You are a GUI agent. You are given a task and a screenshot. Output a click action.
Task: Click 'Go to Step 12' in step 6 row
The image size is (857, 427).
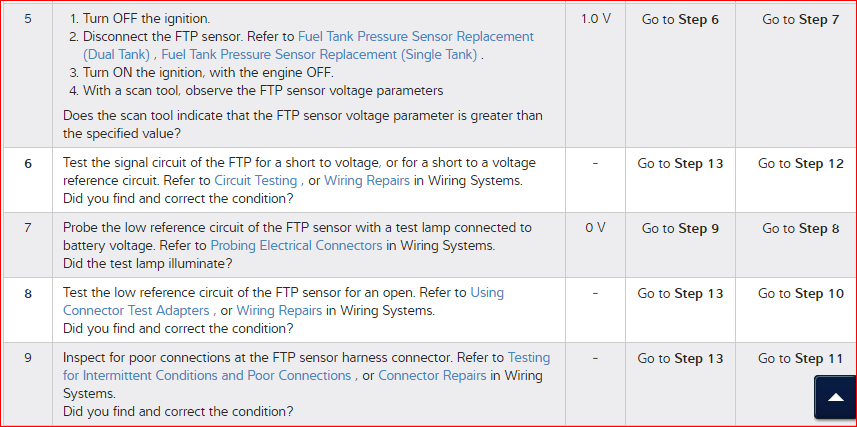(800, 163)
